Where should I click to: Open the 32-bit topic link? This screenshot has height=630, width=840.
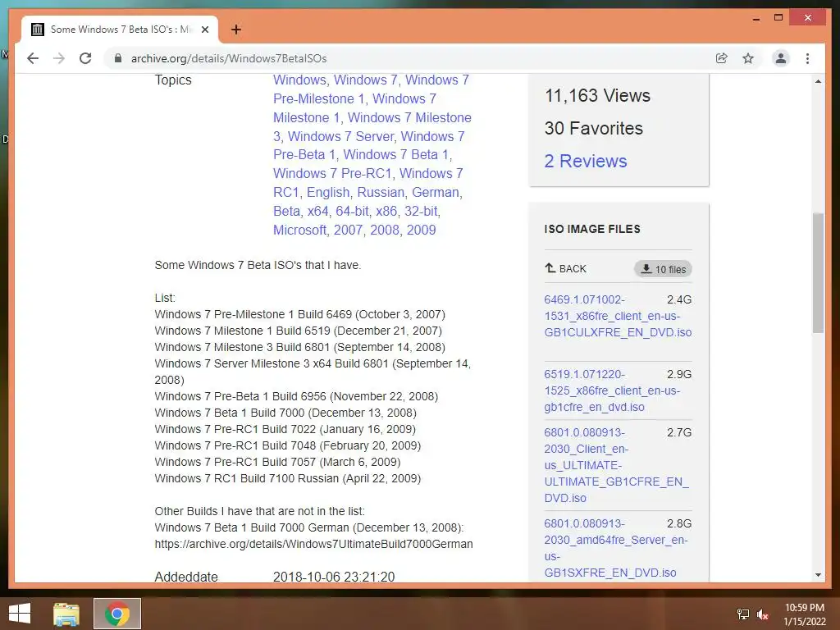(421, 211)
